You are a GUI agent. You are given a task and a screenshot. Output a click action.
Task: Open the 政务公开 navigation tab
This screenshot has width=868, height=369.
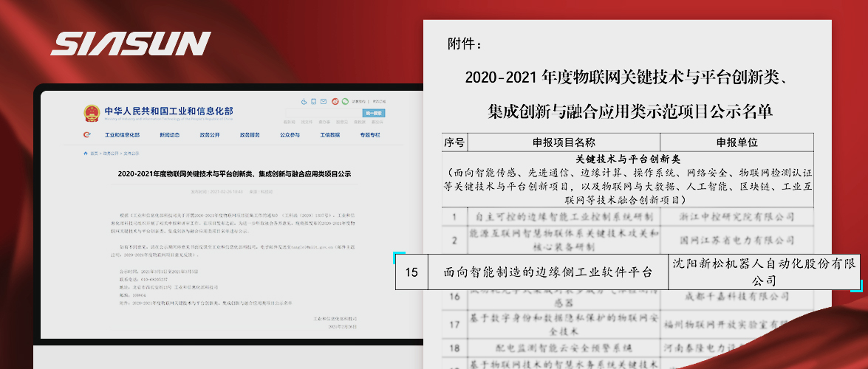point(209,135)
